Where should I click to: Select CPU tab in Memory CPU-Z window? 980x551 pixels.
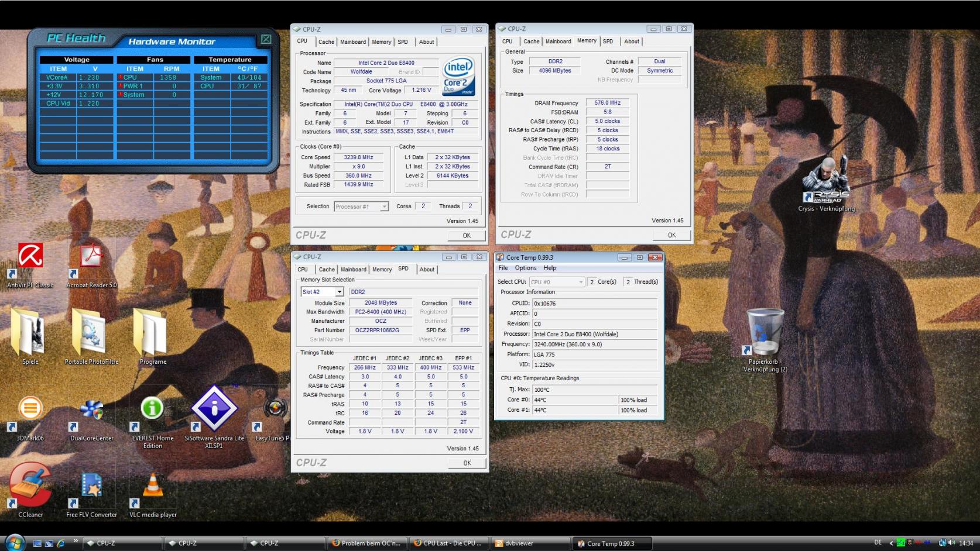pos(508,42)
